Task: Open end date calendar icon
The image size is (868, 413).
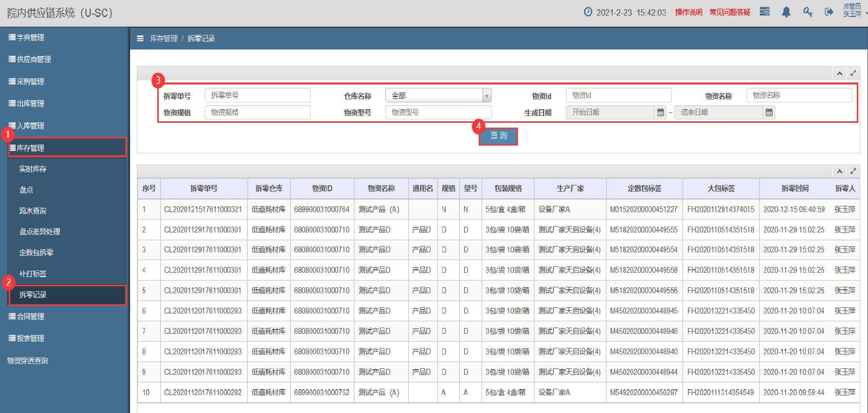Action: (769, 112)
